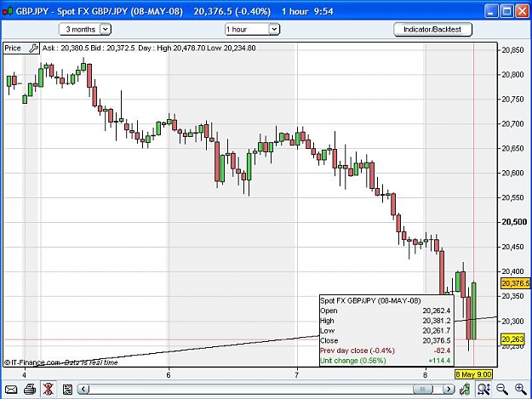
Task: Click the Unit change +114.4 row
Action: [386, 361]
